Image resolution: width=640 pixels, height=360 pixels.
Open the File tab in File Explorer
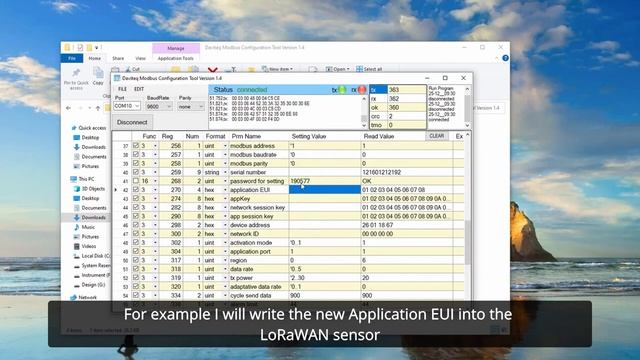pyautogui.click(x=72, y=58)
